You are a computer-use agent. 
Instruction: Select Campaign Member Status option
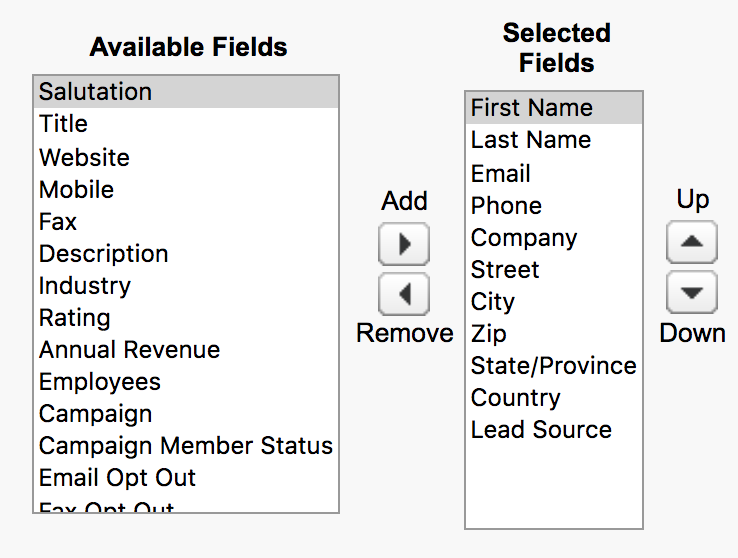[x=186, y=446]
